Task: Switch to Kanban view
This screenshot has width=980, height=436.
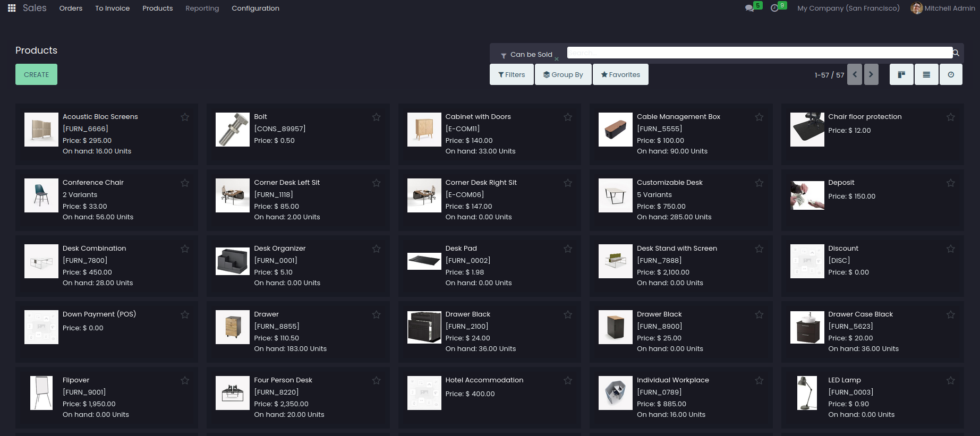Action: (x=901, y=74)
